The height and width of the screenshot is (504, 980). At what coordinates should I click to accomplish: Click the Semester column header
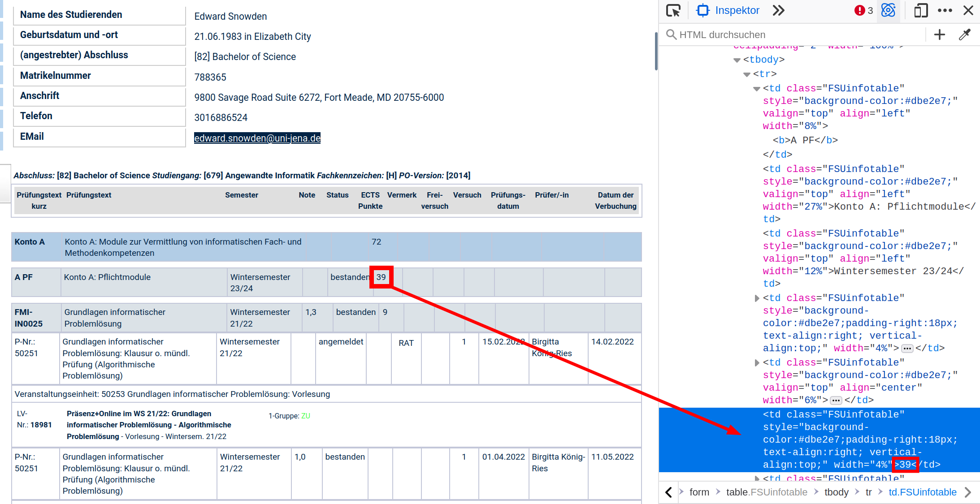click(x=242, y=195)
